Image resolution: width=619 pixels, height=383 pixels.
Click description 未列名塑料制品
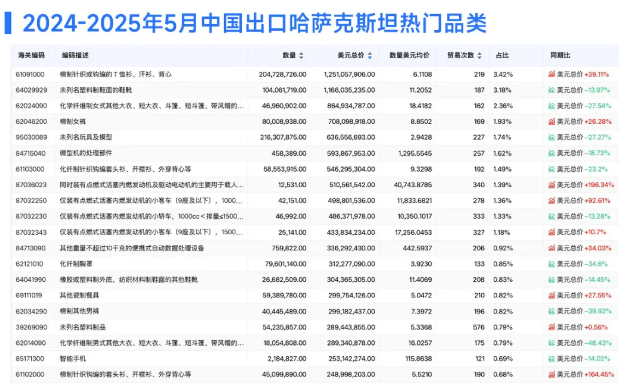point(83,327)
